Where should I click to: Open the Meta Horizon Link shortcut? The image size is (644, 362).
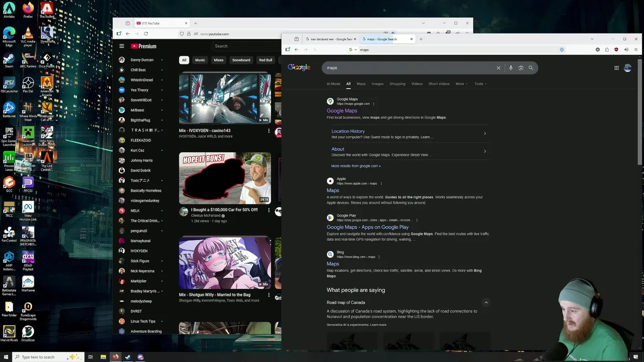pos(28,211)
